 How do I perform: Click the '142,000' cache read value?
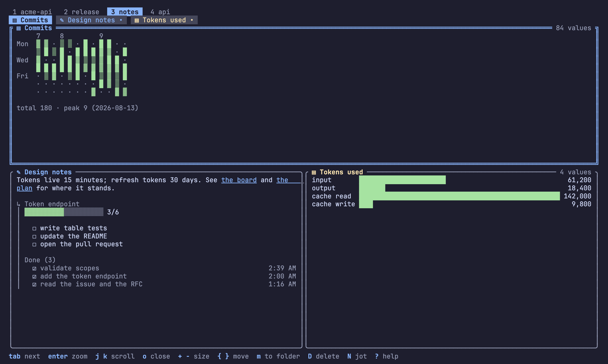(x=577, y=196)
